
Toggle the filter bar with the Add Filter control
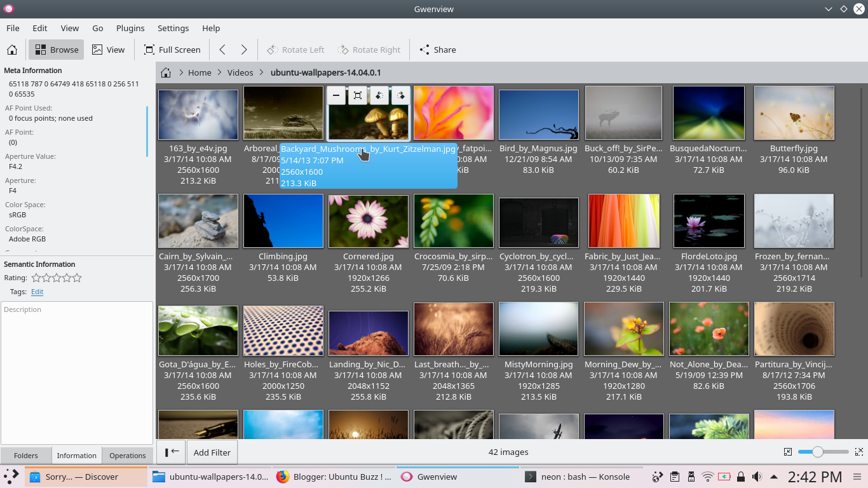(212, 452)
